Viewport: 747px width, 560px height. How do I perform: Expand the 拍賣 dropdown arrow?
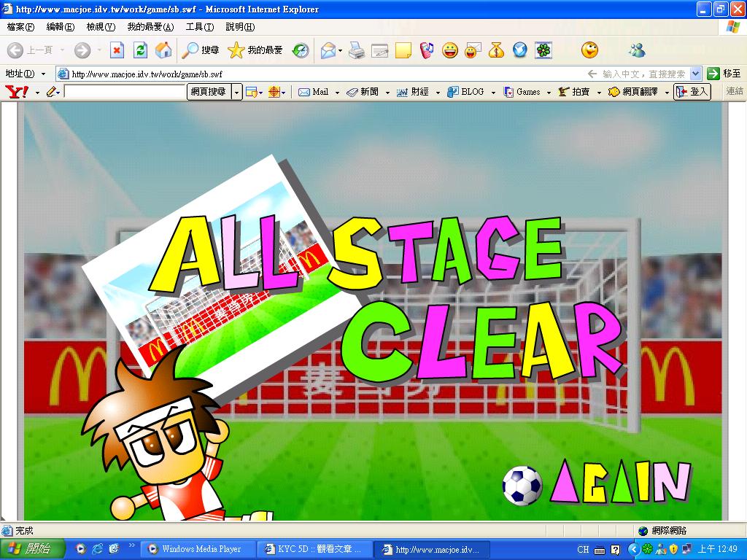point(599,93)
